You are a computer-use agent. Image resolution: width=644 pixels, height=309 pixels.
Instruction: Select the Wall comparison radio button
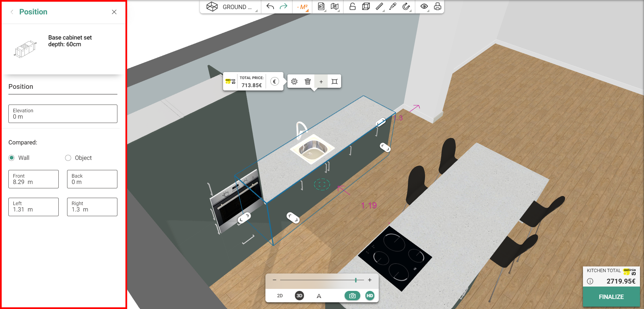(x=12, y=158)
